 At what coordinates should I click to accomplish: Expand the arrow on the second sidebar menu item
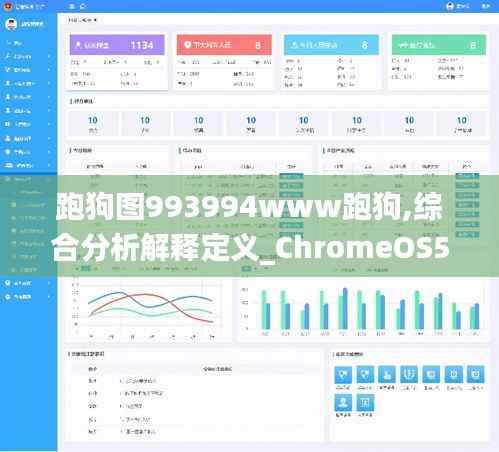point(49,56)
